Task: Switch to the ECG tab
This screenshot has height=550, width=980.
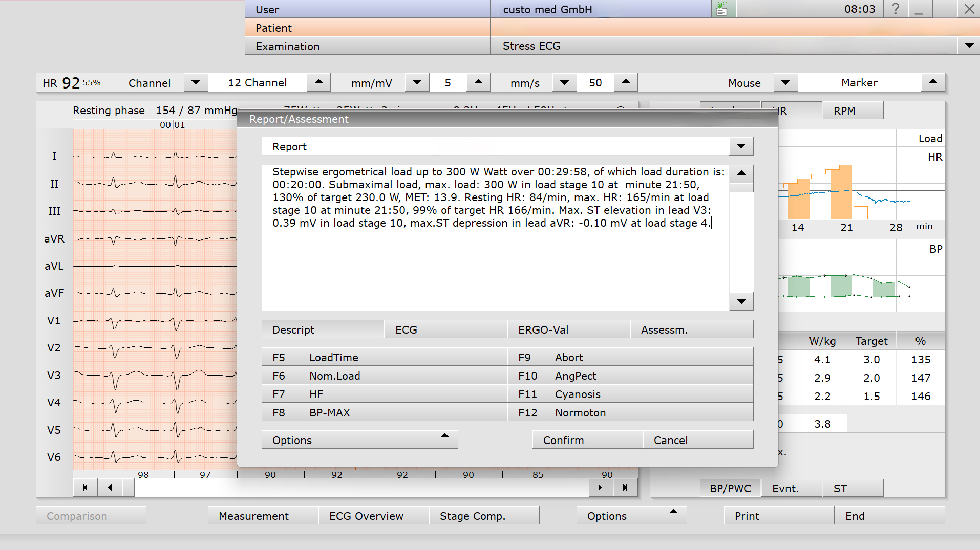Action: 445,329
